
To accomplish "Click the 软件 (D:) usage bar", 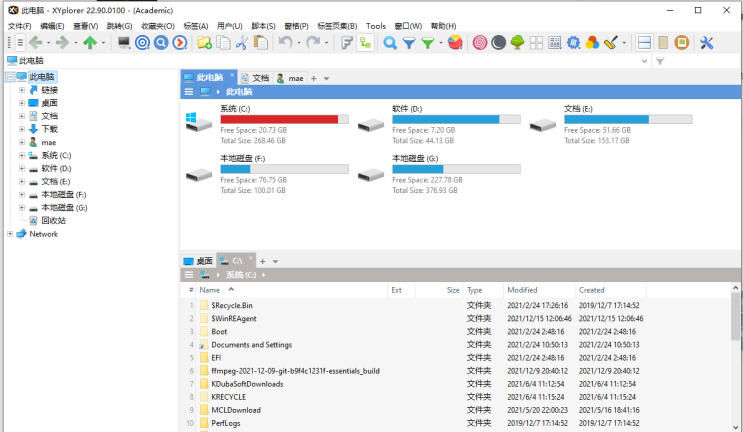I will coord(456,119).
